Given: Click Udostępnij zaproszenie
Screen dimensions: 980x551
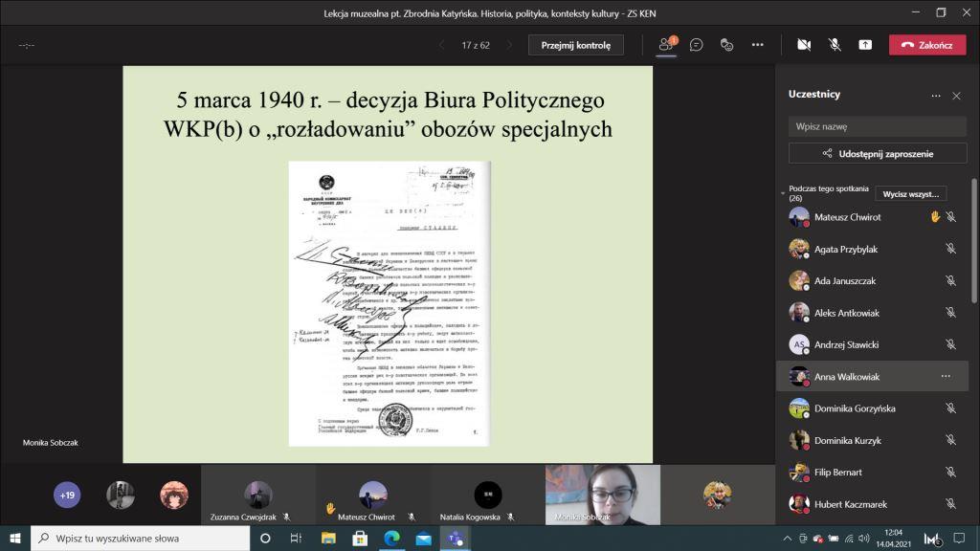Looking at the screenshot, I should pos(878,153).
